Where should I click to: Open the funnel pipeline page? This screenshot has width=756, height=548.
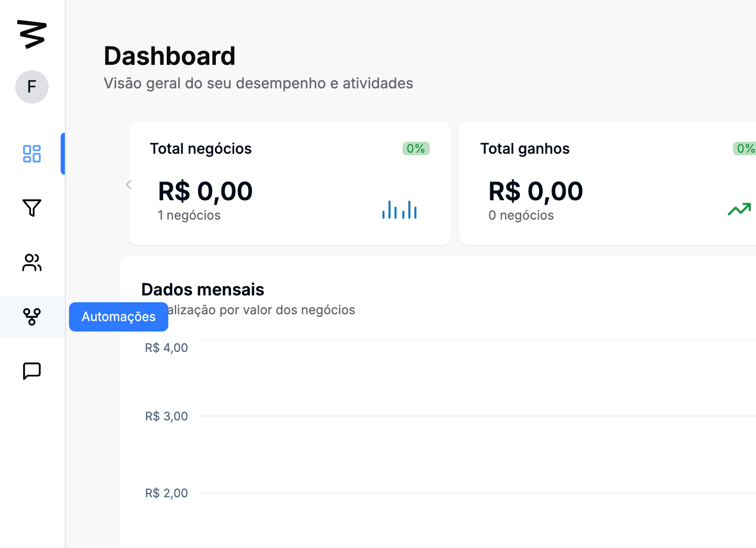click(32, 208)
